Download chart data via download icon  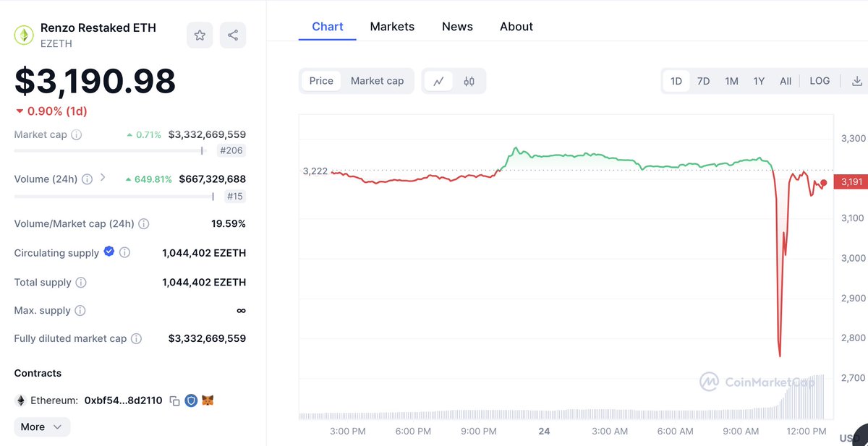[x=857, y=81]
